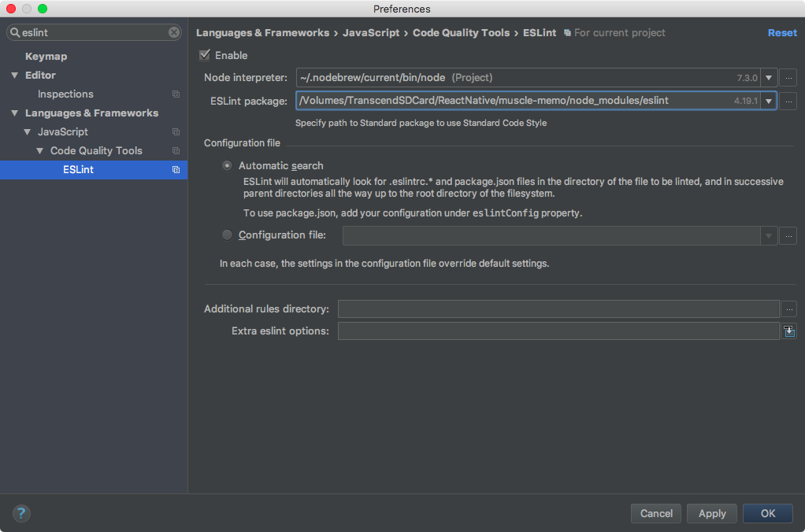Open the Configuration file dropdown arrow

769,236
